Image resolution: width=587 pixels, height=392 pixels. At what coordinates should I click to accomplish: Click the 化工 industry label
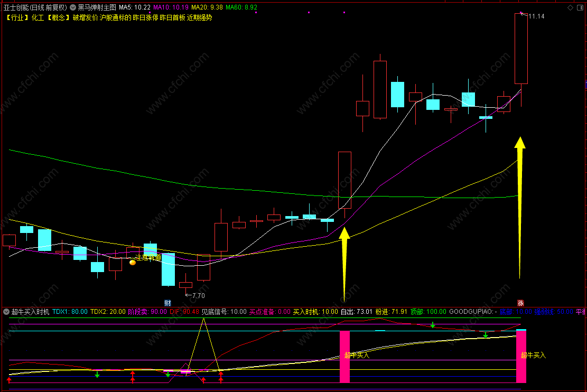[38, 17]
